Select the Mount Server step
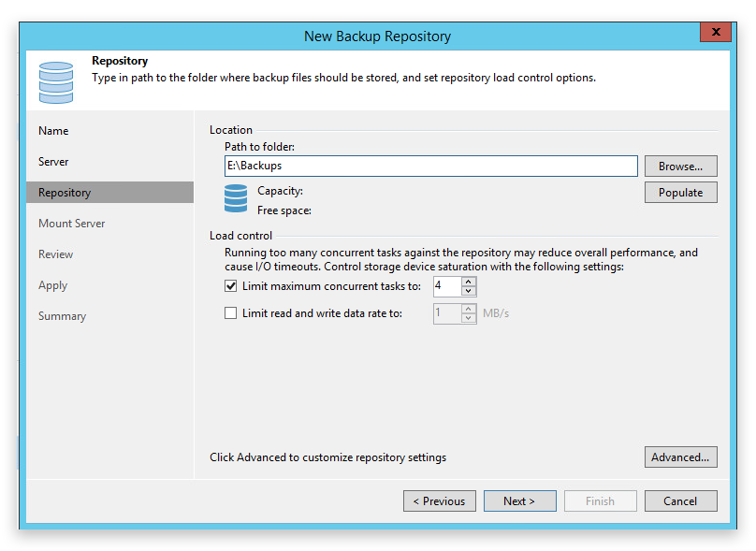This screenshot has height=551, width=756. [x=72, y=224]
